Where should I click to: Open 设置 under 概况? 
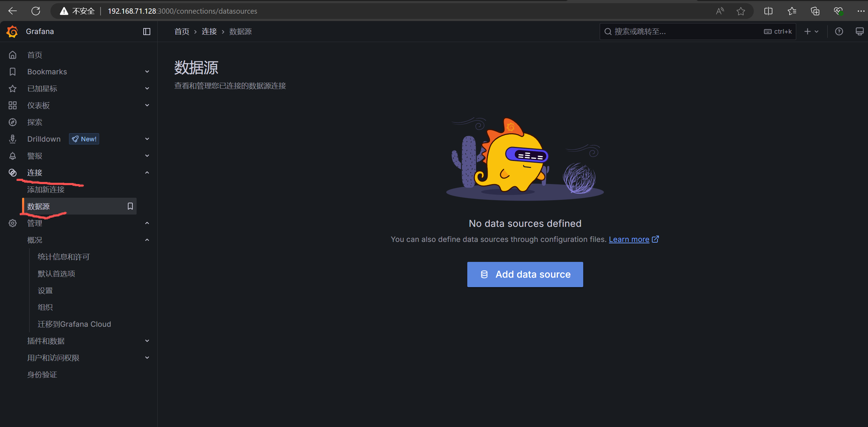pos(45,291)
